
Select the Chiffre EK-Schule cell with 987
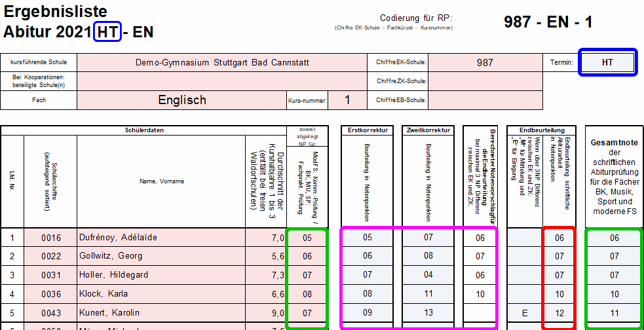pos(485,63)
